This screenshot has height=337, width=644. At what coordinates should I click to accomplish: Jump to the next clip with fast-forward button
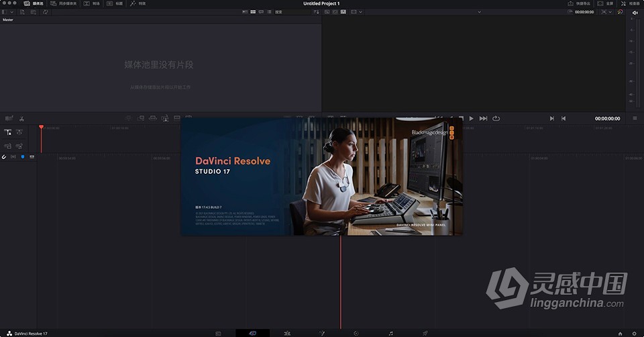click(484, 118)
